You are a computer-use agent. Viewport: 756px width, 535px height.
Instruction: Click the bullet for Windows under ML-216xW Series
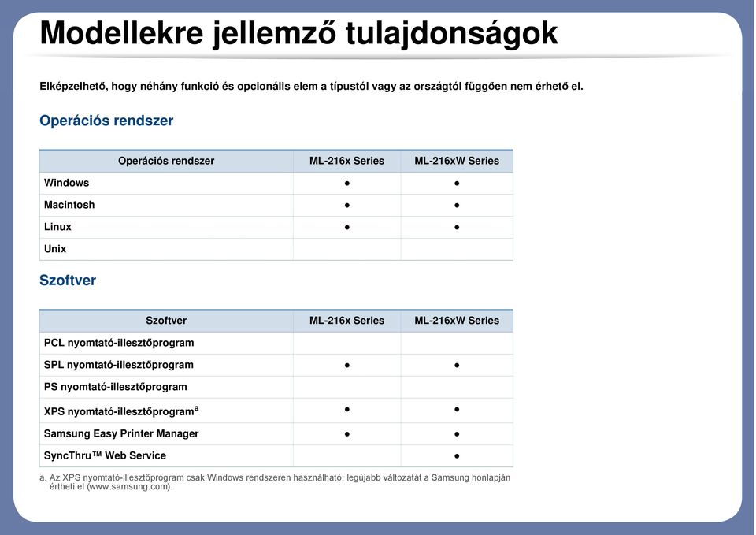[x=457, y=184]
